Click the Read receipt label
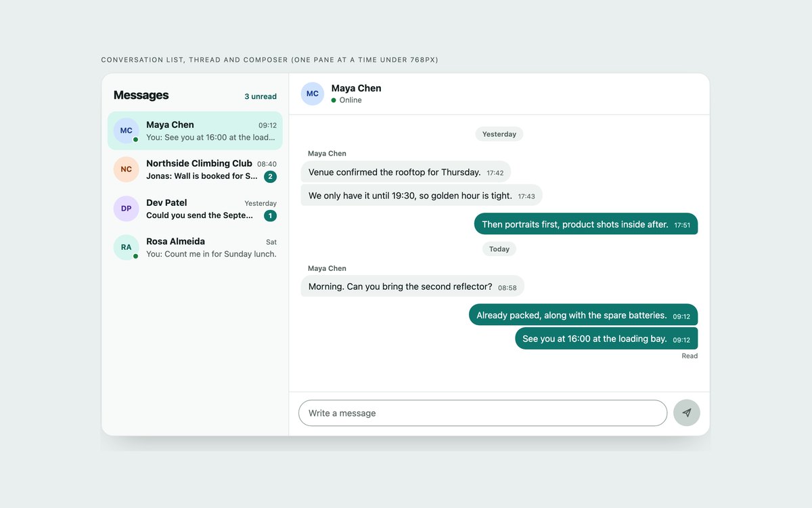812x508 pixels. [690, 356]
